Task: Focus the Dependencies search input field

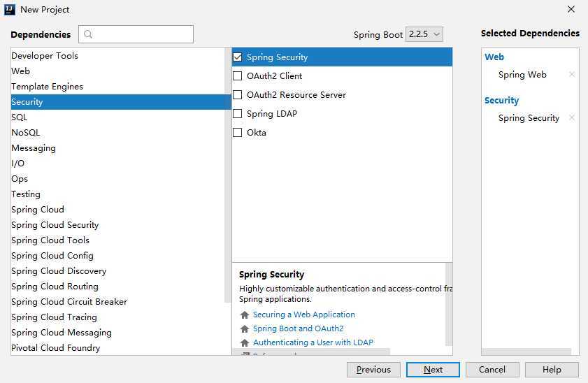Action: point(136,34)
